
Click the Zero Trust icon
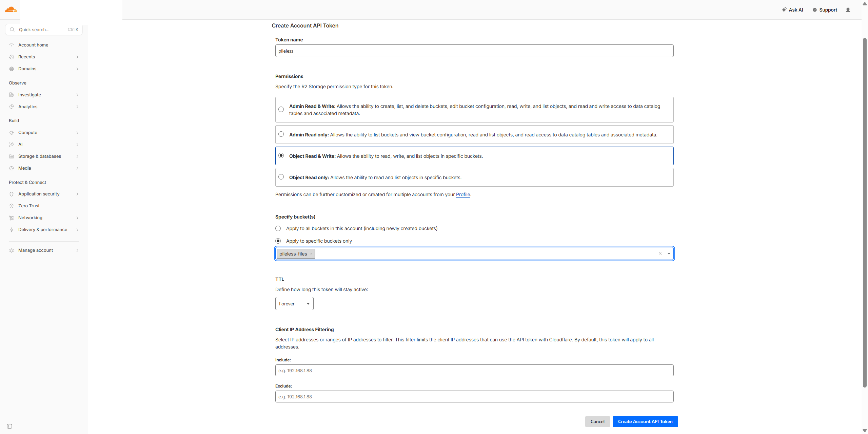12,206
